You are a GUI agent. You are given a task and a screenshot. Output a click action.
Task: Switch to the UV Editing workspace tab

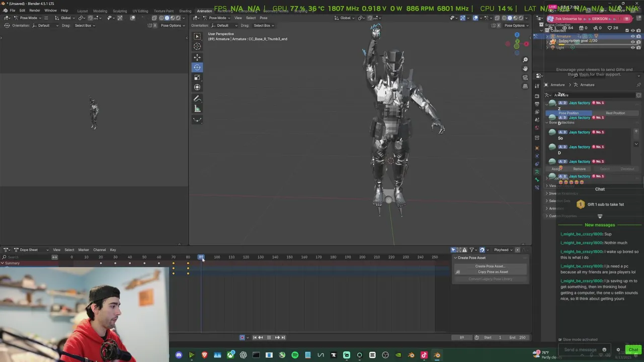coord(140,11)
